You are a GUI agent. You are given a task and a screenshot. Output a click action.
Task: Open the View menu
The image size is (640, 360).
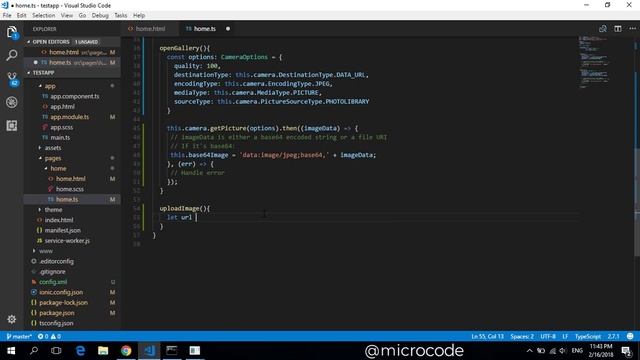click(x=67, y=16)
